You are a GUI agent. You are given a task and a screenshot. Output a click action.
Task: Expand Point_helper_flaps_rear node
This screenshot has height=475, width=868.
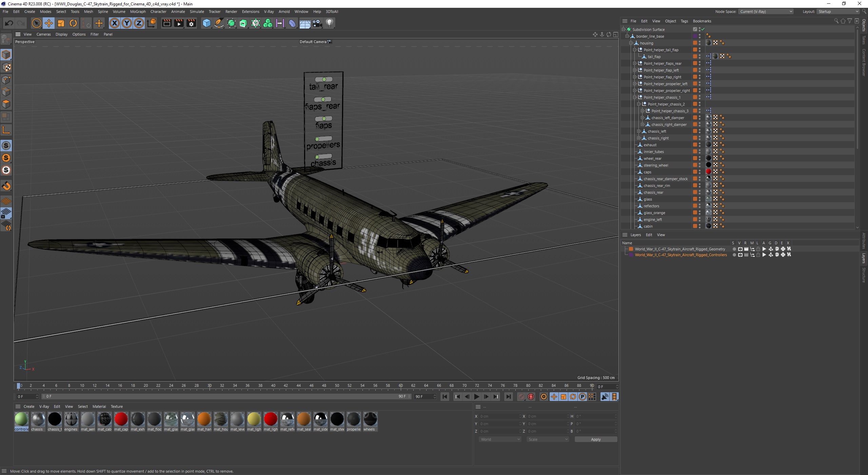coord(635,63)
